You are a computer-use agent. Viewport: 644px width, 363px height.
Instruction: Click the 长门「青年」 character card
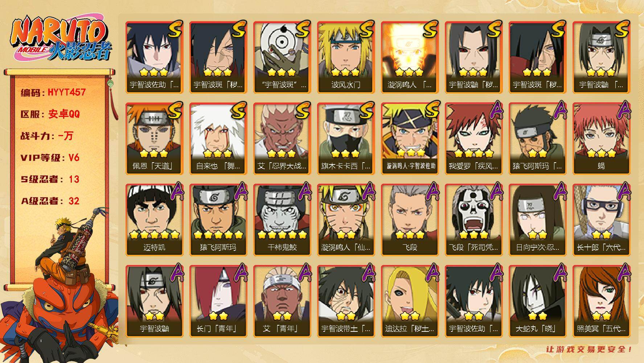coord(218,301)
